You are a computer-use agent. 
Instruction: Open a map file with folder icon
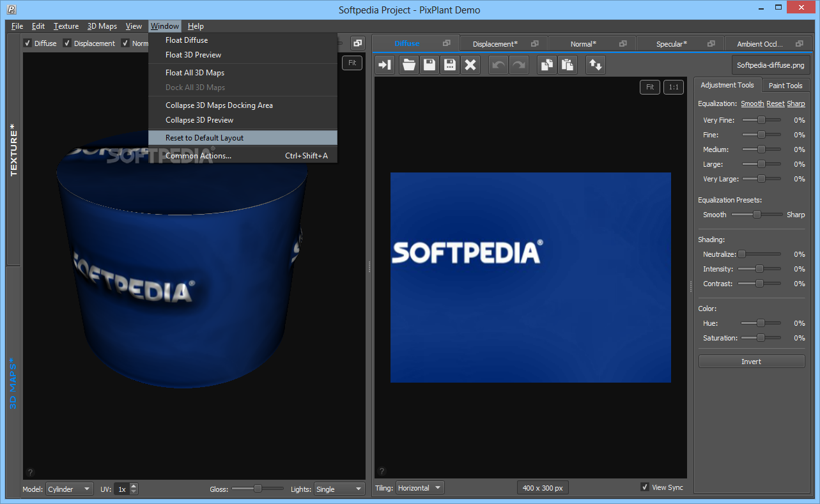tap(409, 65)
